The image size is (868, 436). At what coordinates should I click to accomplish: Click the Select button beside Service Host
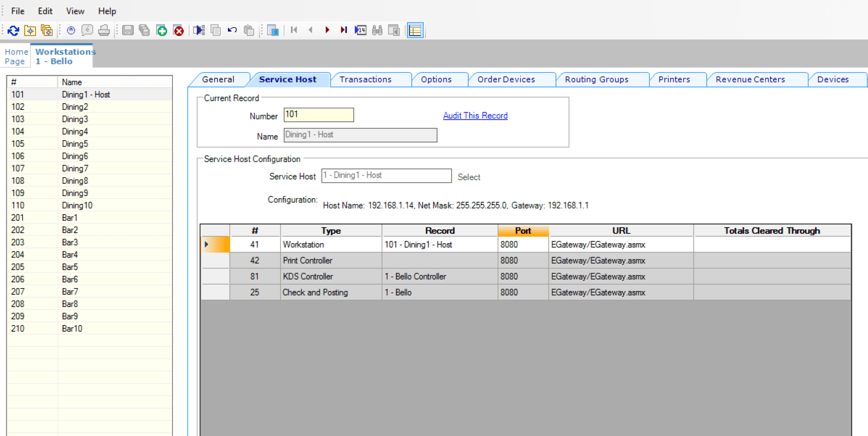click(469, 177)
